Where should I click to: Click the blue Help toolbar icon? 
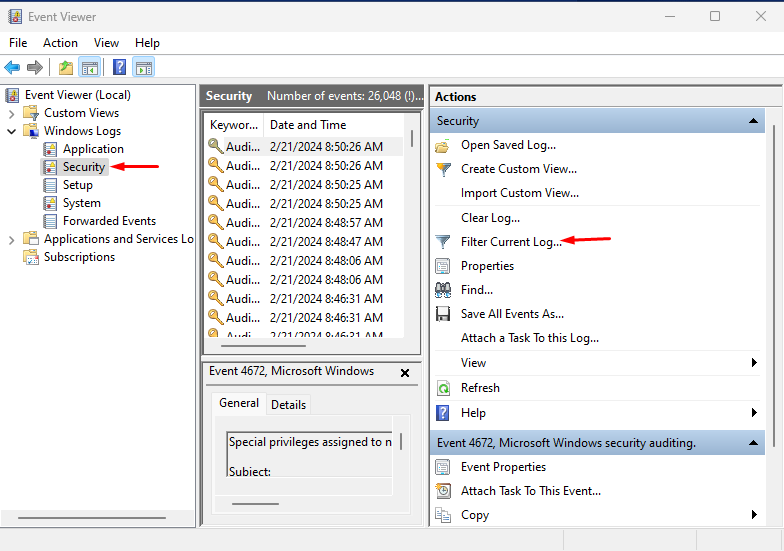119,68
